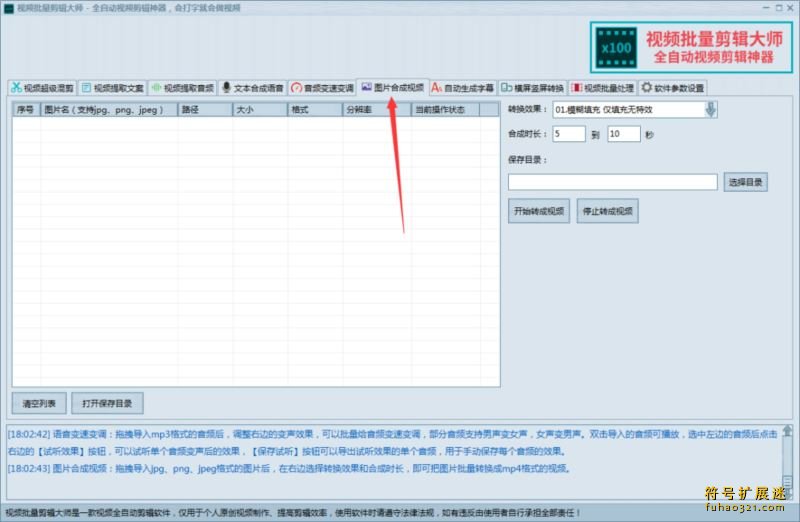Click the maximum 合成时长 field showing 10
Image resolution: width=800 pixels, height=522 pixels.
click(x=623, y=134)
